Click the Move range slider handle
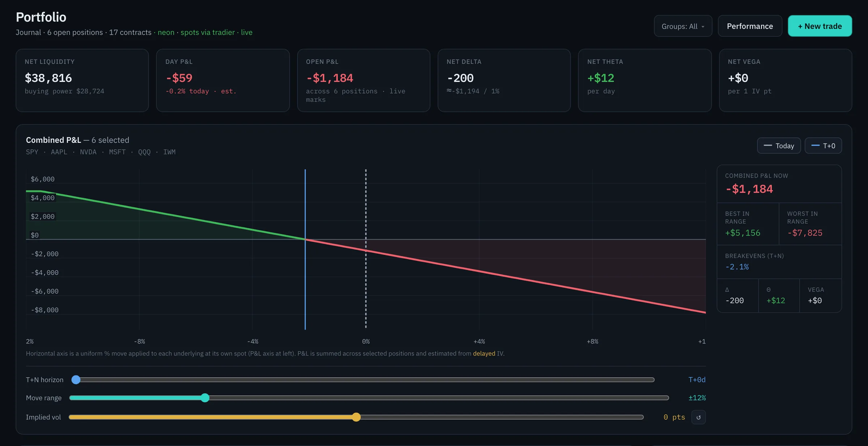Image resolution: width=868 pixels, height=446 pixels. (205, 398)
